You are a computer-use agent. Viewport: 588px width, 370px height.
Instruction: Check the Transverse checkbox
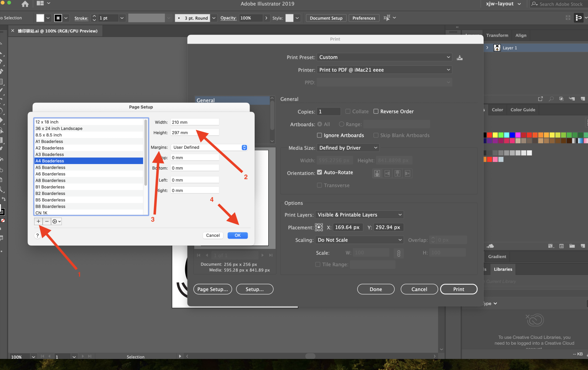[x=319, y=185]
